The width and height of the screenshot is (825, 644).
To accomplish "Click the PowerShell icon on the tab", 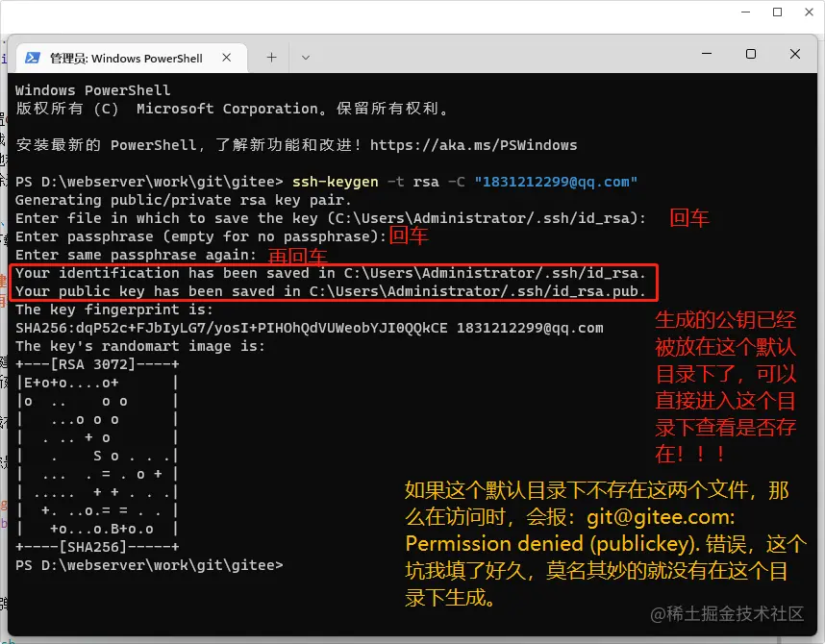I will [33, 58].
